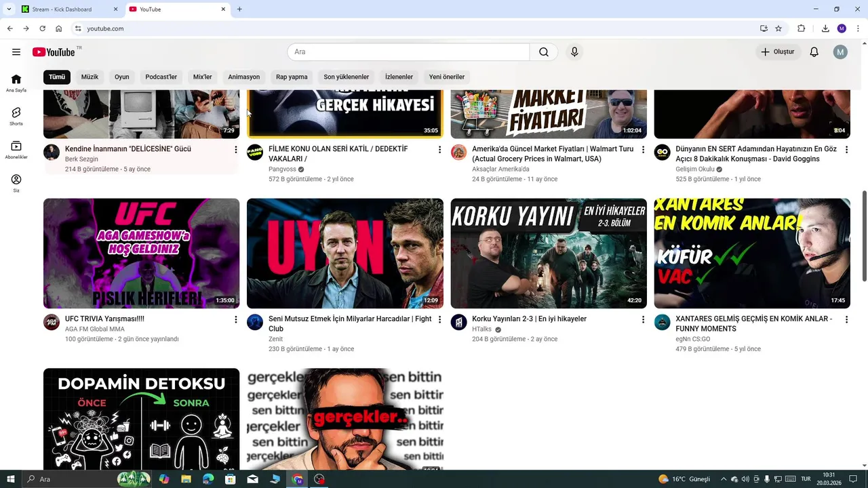Image resolution: width=868 pixels, height=488 pixels.
Task: Click the Oluştur create button
Action: pyautogui.click(x=778, y=52)
